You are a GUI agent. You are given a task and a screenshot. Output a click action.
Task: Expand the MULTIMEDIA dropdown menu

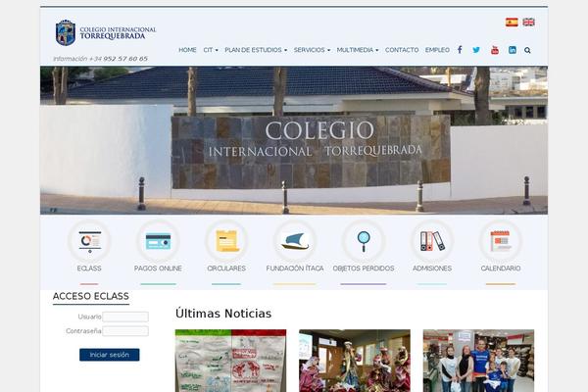[358, 50]
